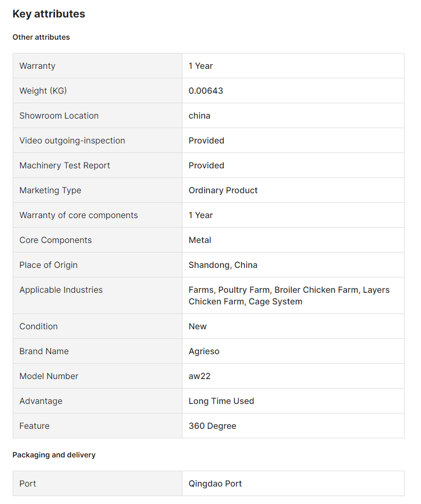
Task: Select the Warranty of core components label
Action: coord(78,215)
